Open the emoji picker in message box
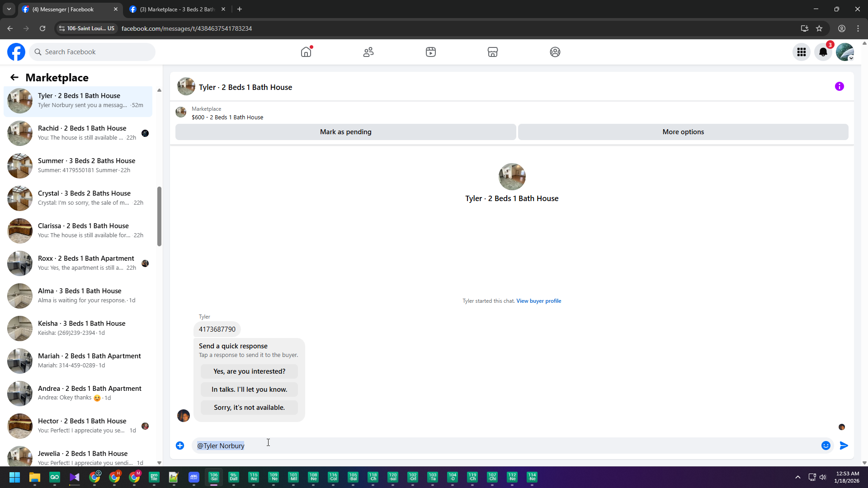The width and height of the screenshot is (868, 488). pyautogui.click(x=826, y=446)
